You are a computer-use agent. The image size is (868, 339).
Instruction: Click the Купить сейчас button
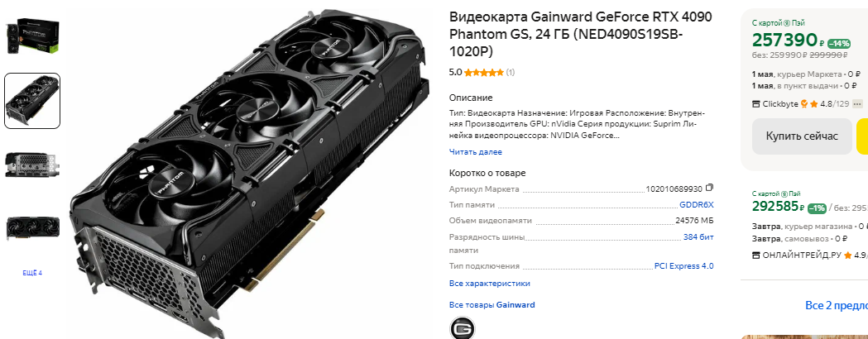pyautogui.click(x=802, y=136)
